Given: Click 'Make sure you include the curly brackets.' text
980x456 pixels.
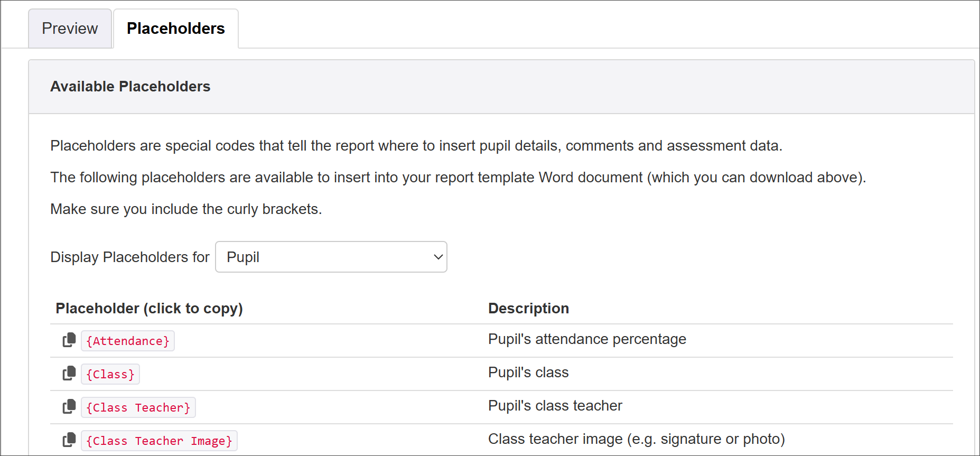Looking at the screenshot, I should (186, 209).
